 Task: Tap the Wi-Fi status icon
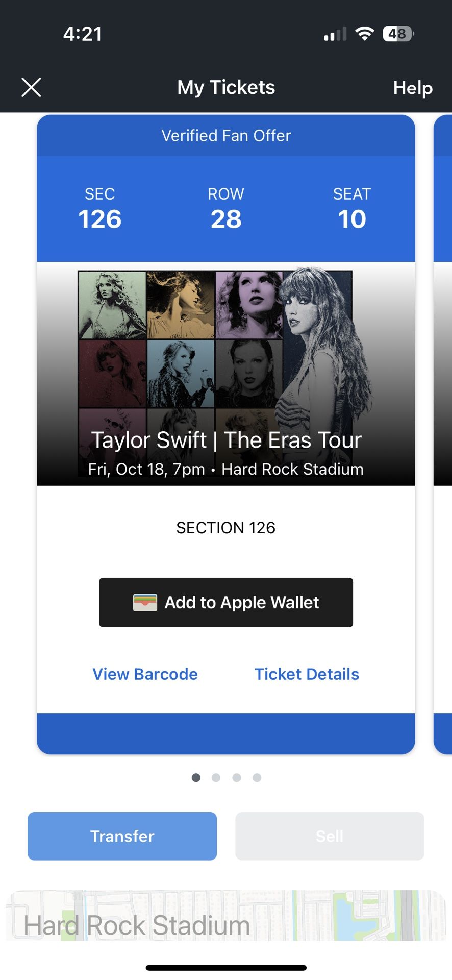point(364,34)
